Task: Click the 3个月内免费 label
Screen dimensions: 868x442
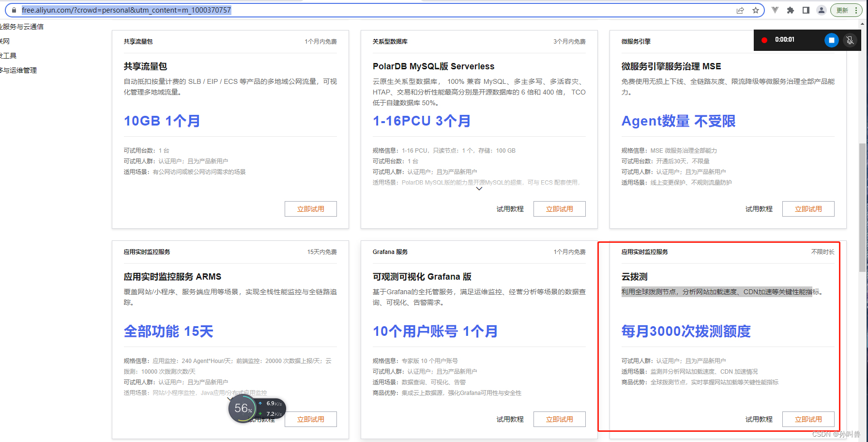Action: click(x=569, y=42)
